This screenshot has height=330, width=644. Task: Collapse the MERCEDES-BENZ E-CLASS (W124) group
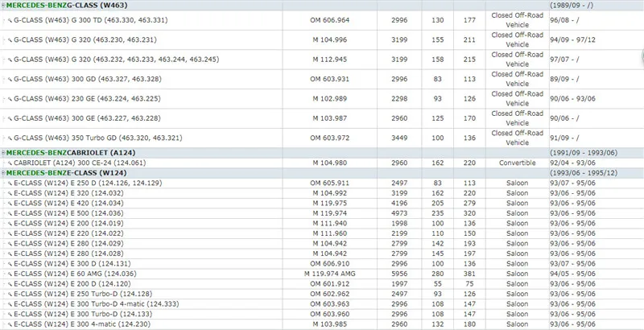3,173
